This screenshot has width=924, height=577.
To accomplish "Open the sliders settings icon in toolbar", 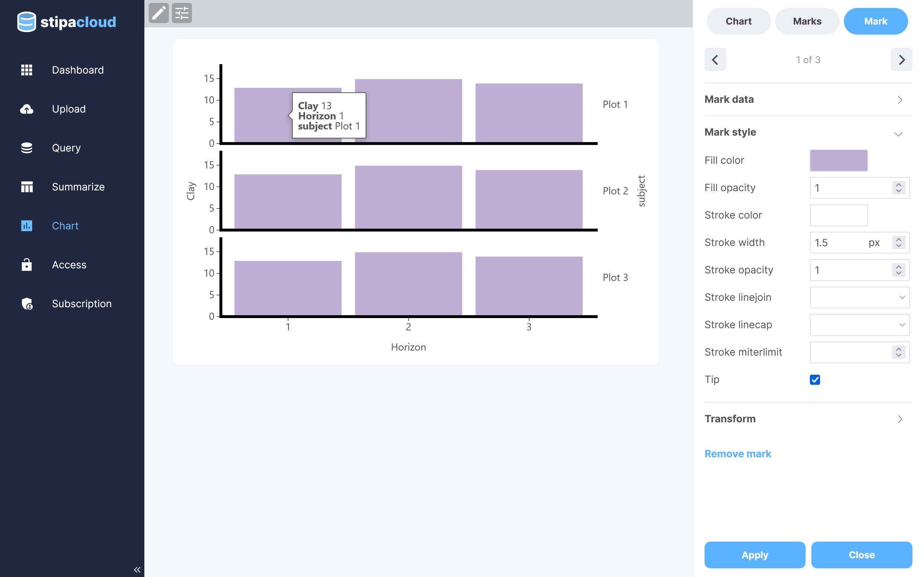I will pyautogui.click(x=182, y=13).
